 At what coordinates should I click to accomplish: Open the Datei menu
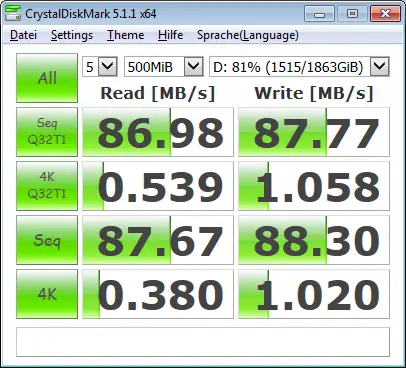point(23,35)
